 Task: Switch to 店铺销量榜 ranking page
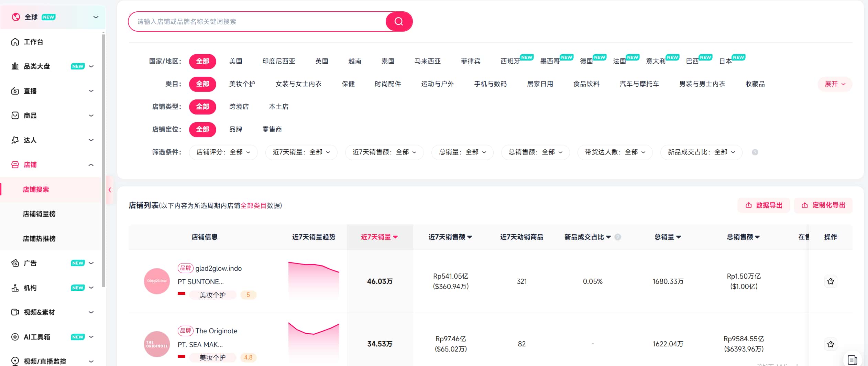[39, 214]
